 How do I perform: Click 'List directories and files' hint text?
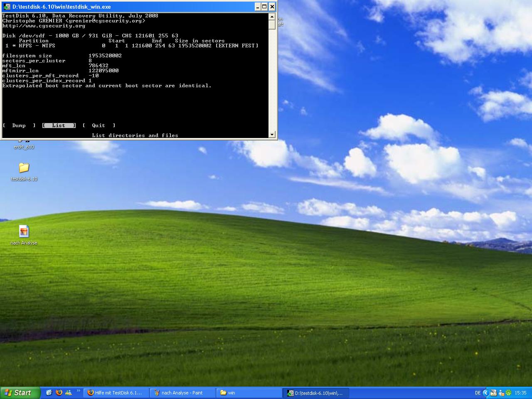tap(135, 135)
